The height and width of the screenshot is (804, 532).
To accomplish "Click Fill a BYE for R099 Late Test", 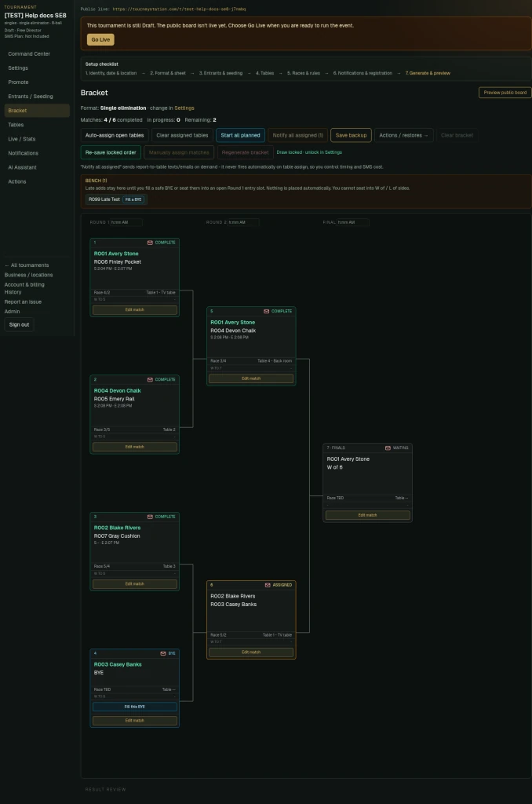I will pos(133,199).
